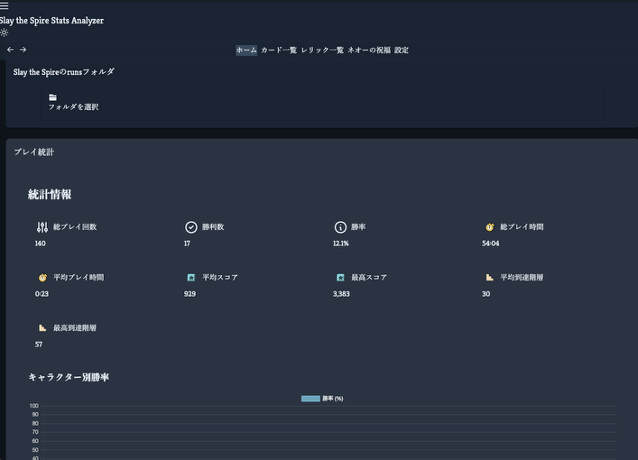Open the ネオーの祝福 tab
638x460 pixels.
pos(369,50)
